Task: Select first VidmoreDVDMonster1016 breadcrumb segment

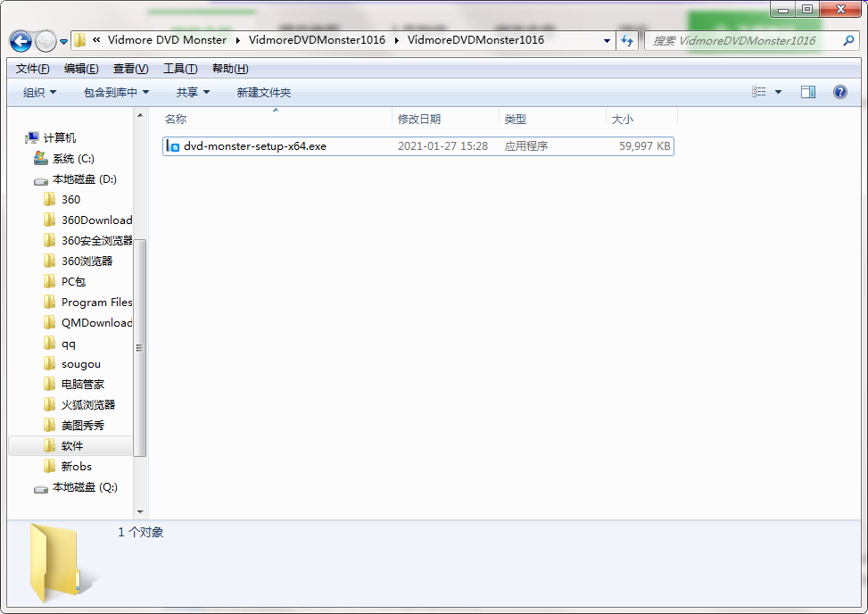Action: (x=317, y=40)
